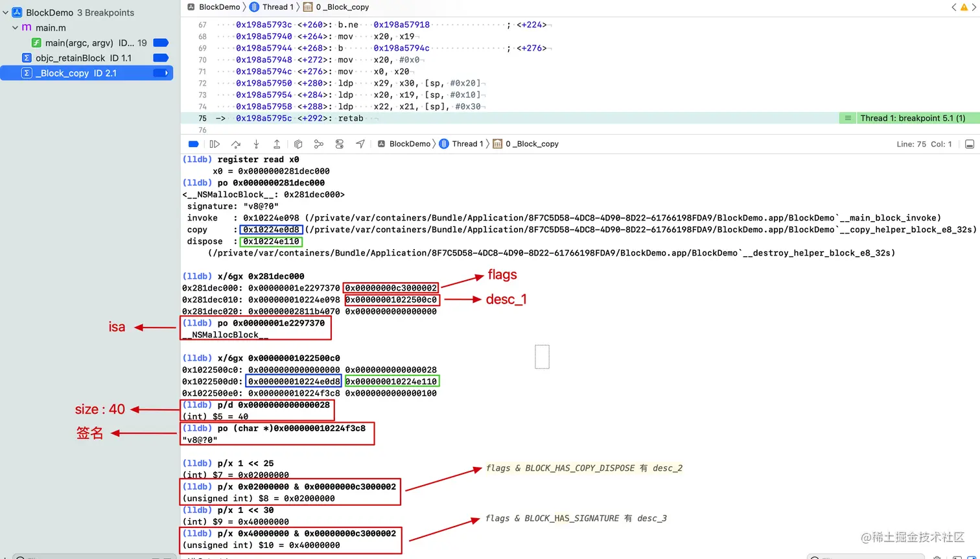Disable the main(argc, argv) breakpoint indicator
The image size is (980, 559).
click(161, 43)
